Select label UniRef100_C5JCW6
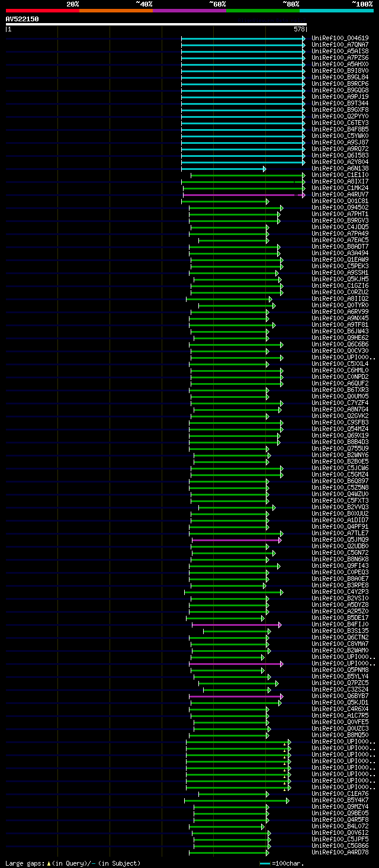The height and width of the screenshot is (868, 379). pos(340,468)
